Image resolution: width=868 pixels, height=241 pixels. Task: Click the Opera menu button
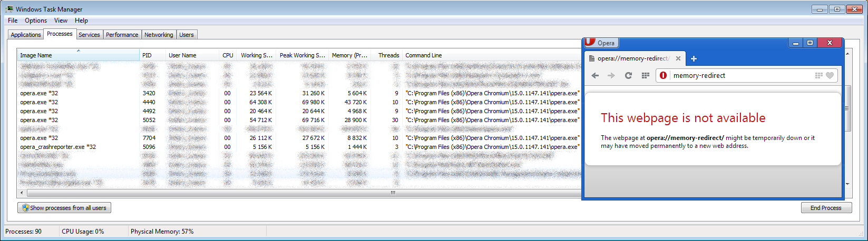[601, 43]
